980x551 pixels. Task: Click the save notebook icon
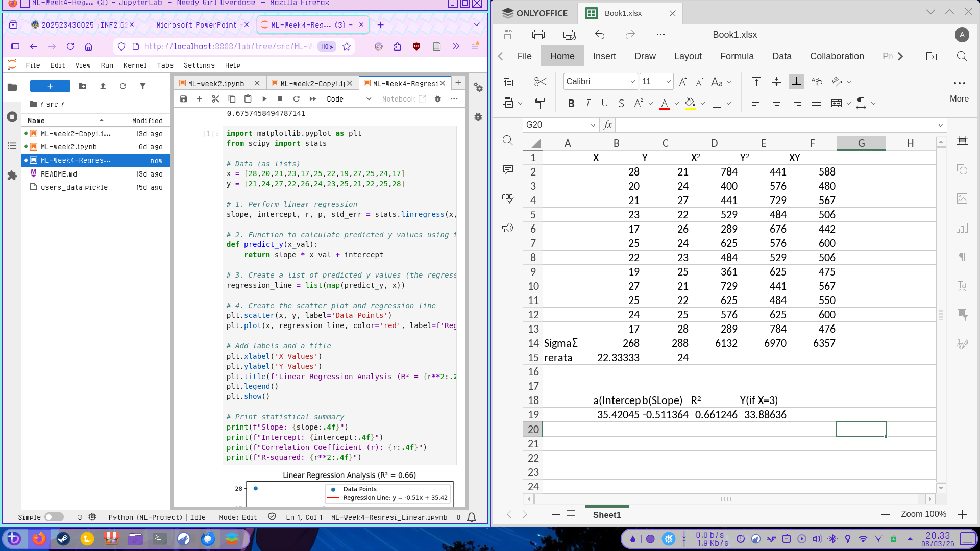tap(184, 99)
